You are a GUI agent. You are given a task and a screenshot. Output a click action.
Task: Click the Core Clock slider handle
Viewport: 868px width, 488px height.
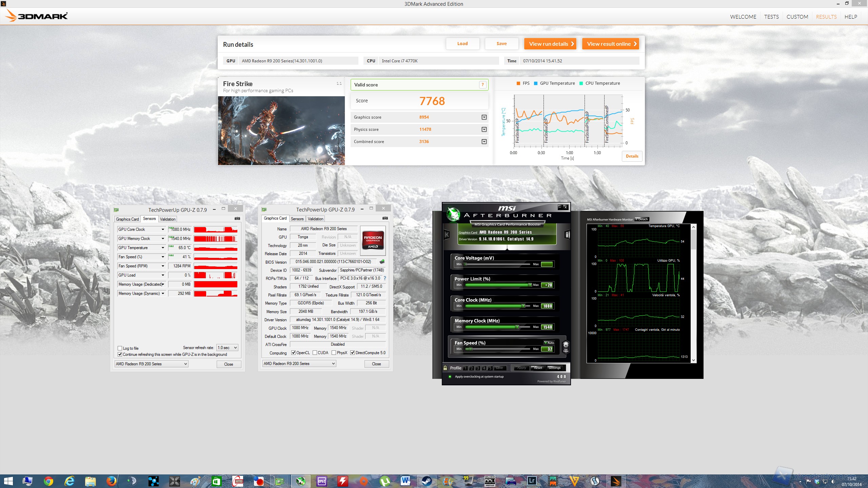pyautogui.click(x=524, y=306)
